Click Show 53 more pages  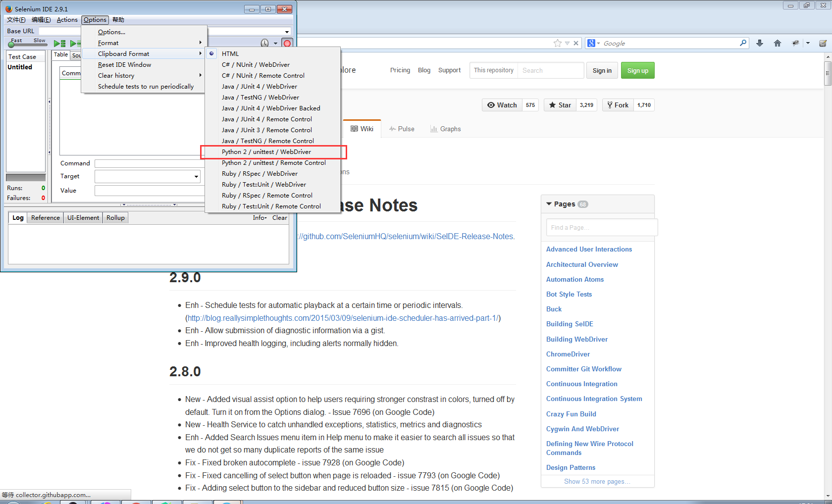click(597, 482)
